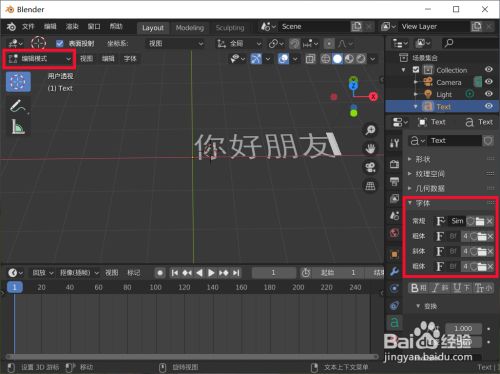This screenshot has width=500, height=374.
Task: Toggle the camera view icon
Action: click(370, 167)
